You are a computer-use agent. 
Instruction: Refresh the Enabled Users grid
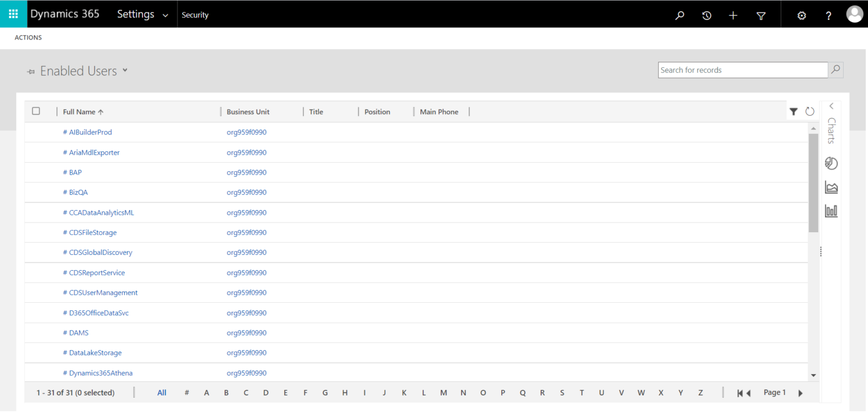[x=809, y=111]
